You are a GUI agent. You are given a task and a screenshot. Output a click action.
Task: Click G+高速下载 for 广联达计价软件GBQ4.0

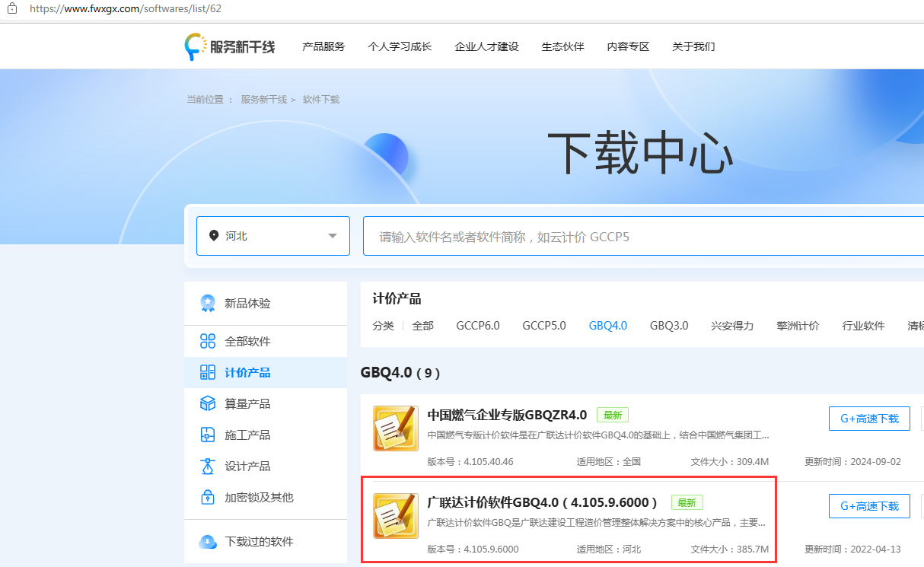click(869, 506)
